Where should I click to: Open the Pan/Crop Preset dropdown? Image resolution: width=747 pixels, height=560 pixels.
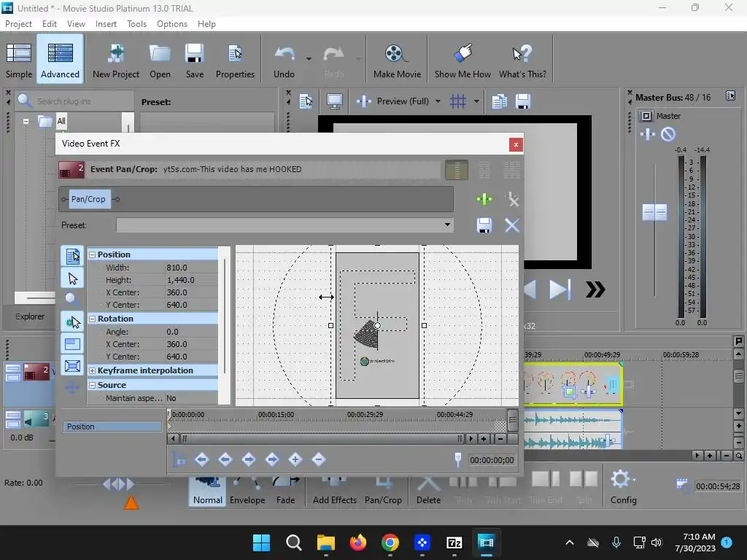click(447, 225)
